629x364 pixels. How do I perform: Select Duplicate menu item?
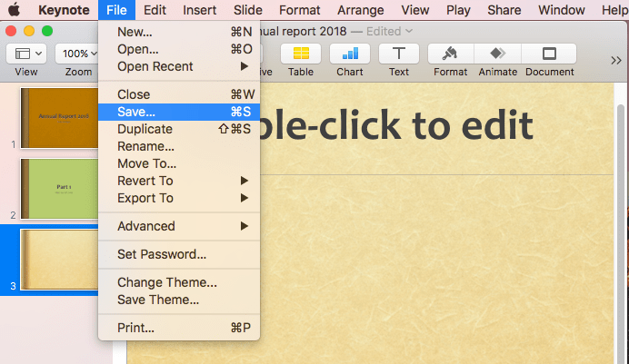[x=179, y=129]
